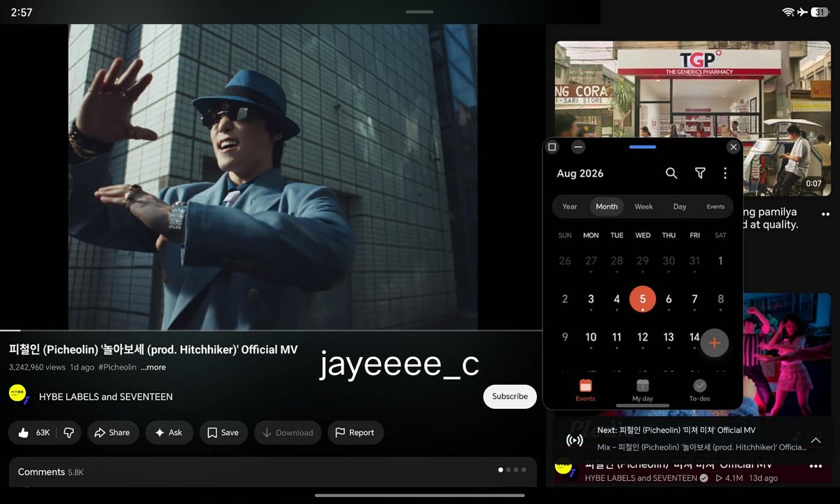840x504 pixels.
Task: Select August 1 in the calendar
Action: (720, 261)
